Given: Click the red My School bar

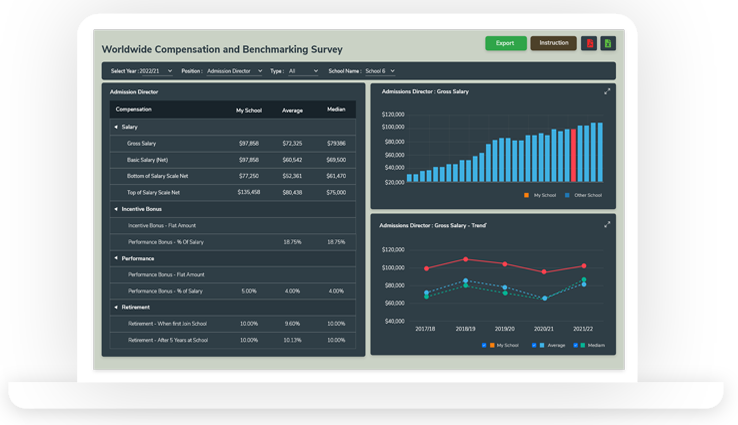Looking at the screenshot, I should point(573,155).
